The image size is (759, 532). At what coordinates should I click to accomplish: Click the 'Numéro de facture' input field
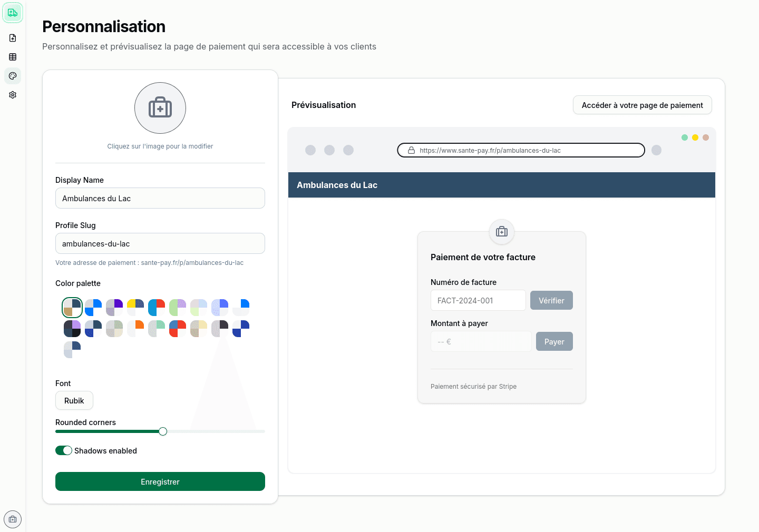(x=478, y=300)
